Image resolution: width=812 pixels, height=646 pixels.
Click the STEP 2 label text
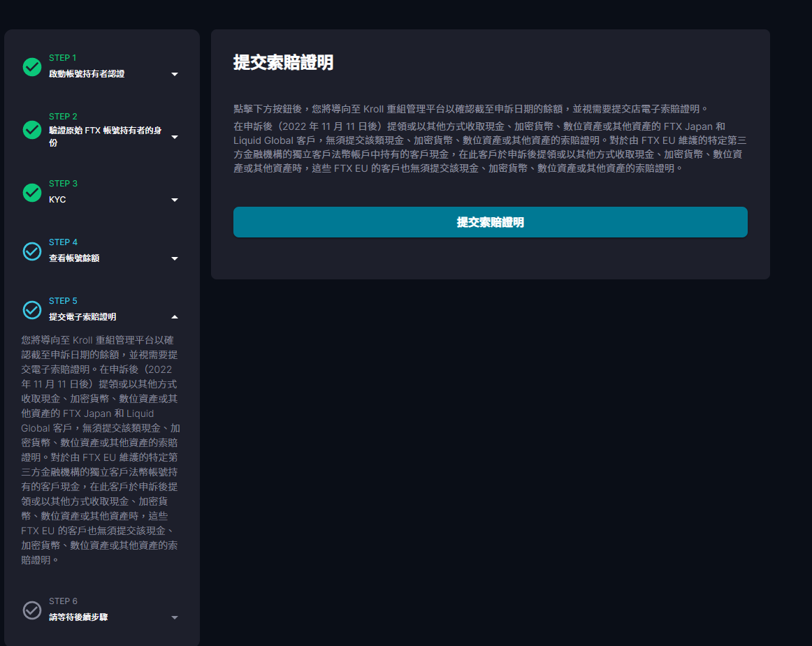tap(63, 117)
